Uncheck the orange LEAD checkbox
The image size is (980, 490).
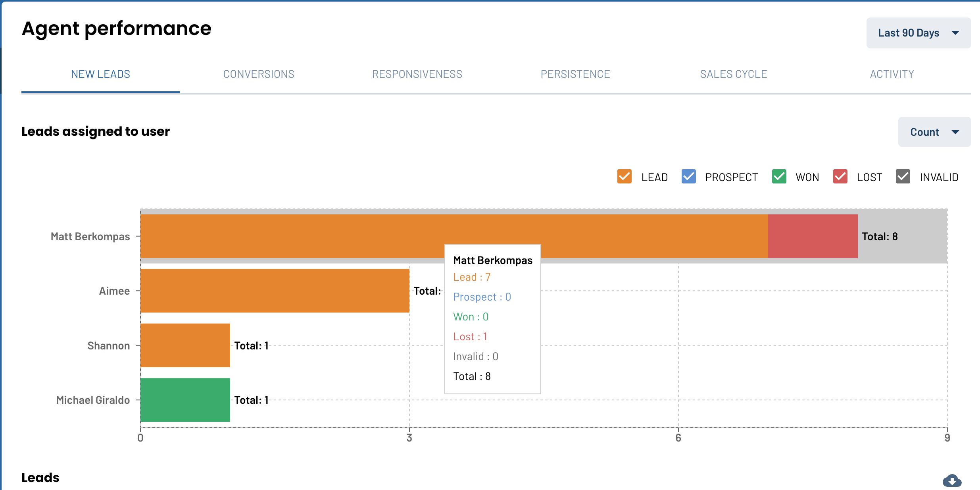[x=625, y=176]
